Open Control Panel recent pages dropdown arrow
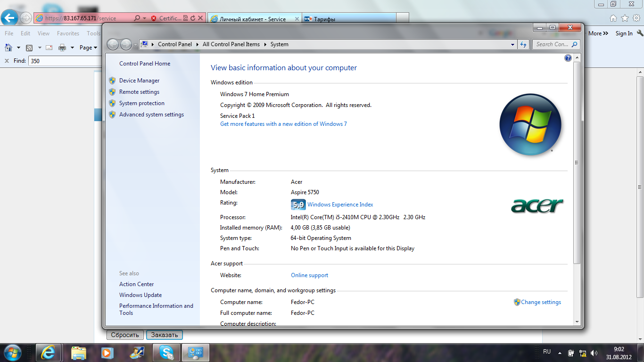Screen dimensions: 644x362 point(135,44)
